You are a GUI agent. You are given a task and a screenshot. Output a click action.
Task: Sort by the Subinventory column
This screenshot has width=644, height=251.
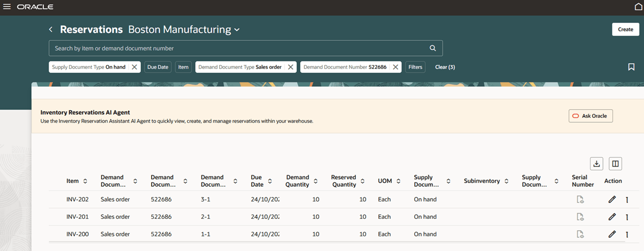click(506, 181)
